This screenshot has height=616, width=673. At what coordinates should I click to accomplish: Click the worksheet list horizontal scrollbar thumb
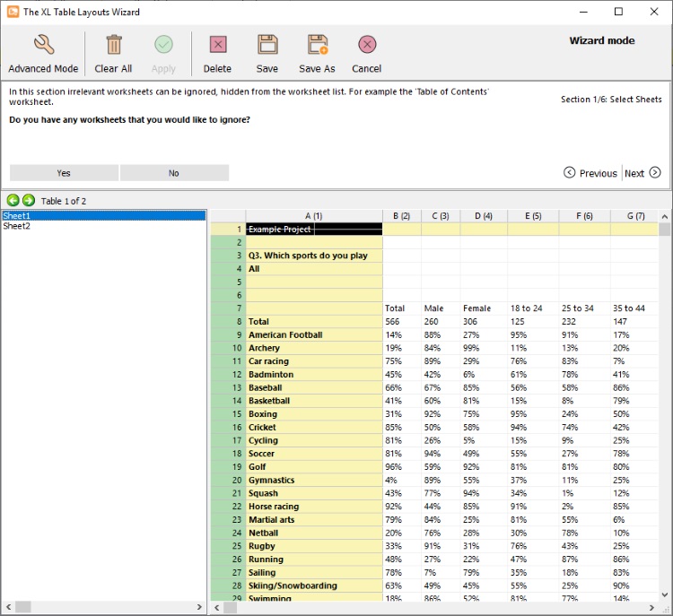[23, 607]
